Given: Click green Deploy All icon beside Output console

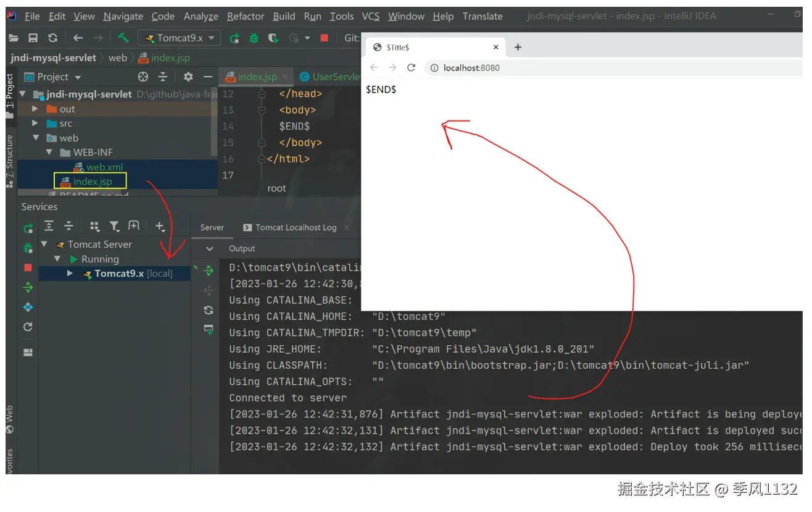Looking at the screenshot, I should click(209, 271).
